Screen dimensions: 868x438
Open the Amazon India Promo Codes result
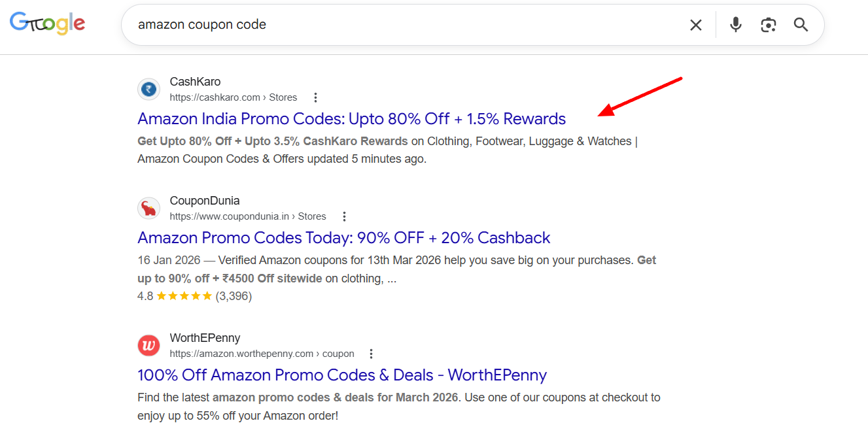point(351,118)
